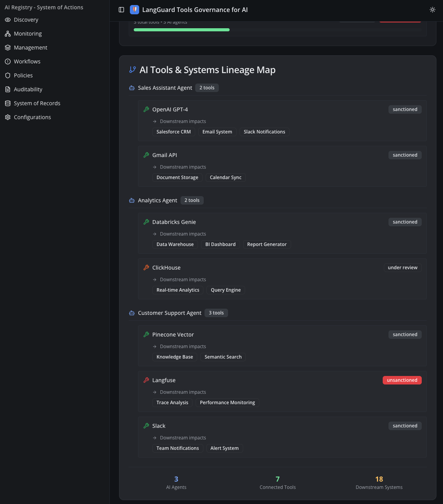This screenshot has width=443, height=504.
Task: Click the LangGuard logo badge in header
Action: point(135,10)
